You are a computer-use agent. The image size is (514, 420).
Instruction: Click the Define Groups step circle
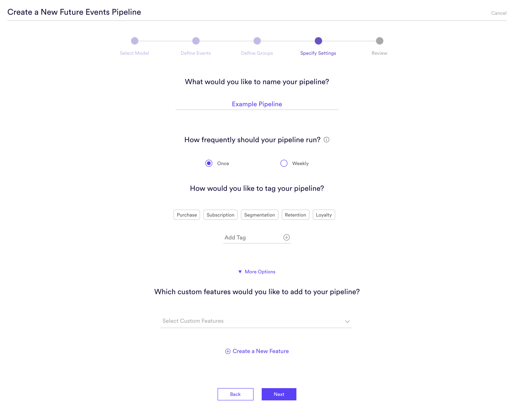point(257,41)
